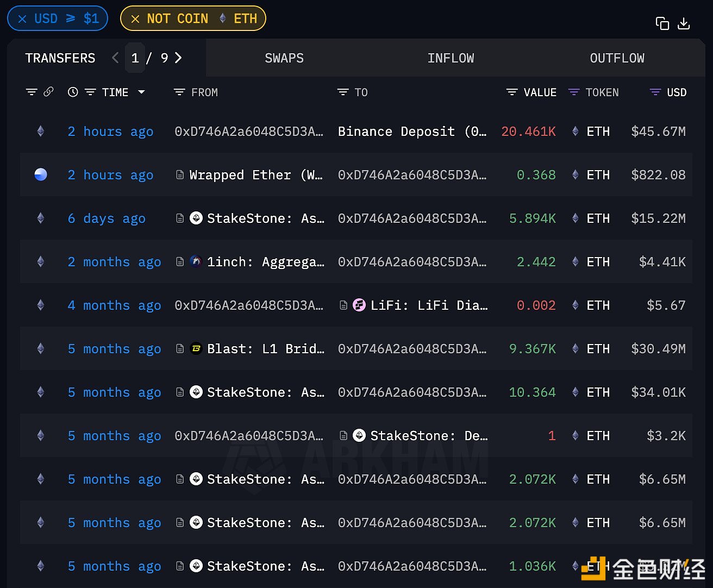Open the '6 days ago' transaction link
Screen dimensions: 713x588
pyautogui.click(x=107, y=218)
